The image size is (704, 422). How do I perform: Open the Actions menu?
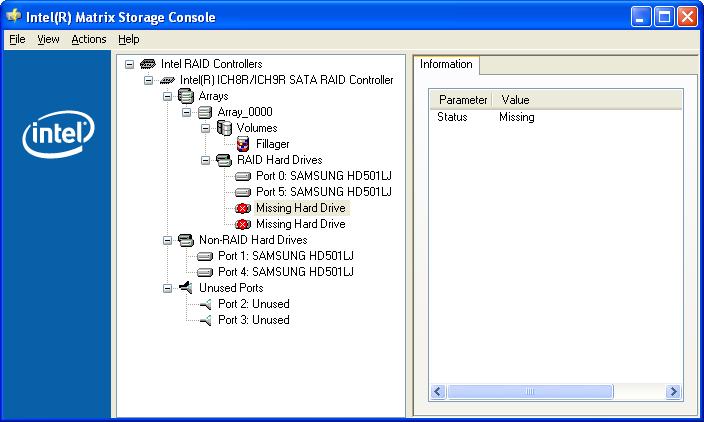point(88,40)
